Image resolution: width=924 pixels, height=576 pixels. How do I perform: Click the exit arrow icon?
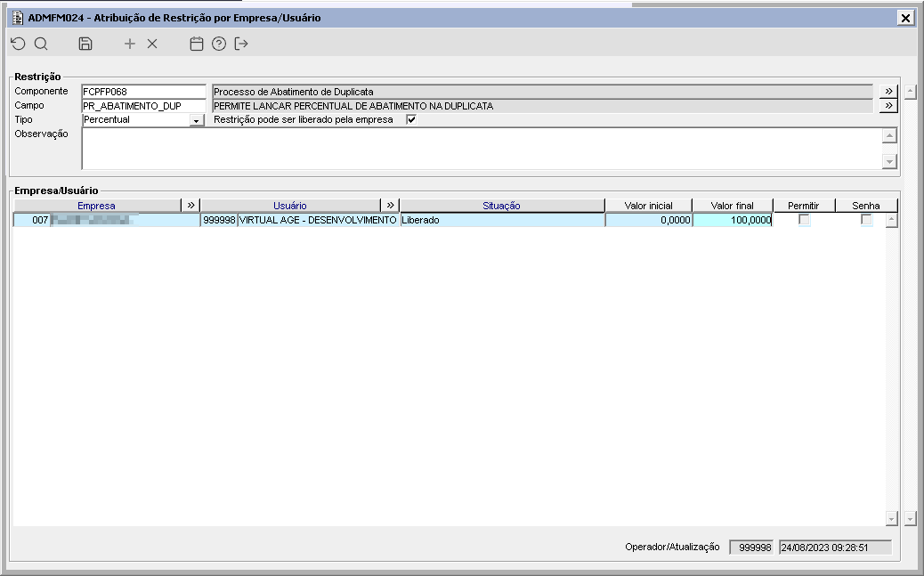click(241, 44)
